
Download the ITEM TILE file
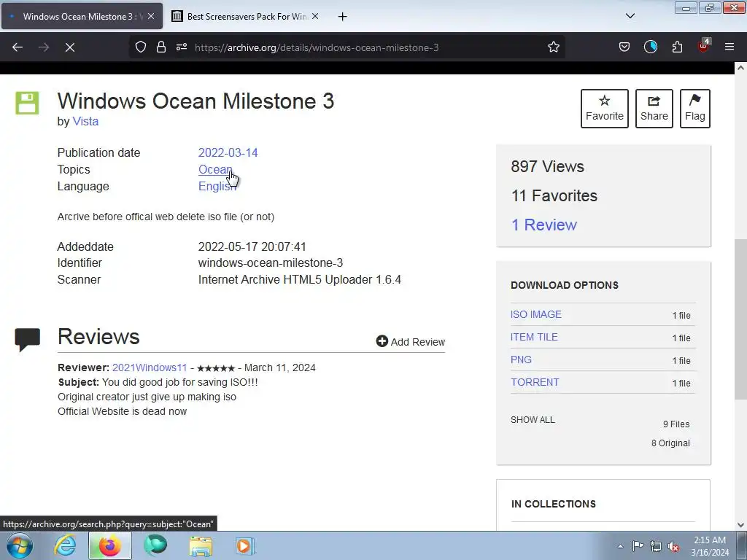coord(534,337)
